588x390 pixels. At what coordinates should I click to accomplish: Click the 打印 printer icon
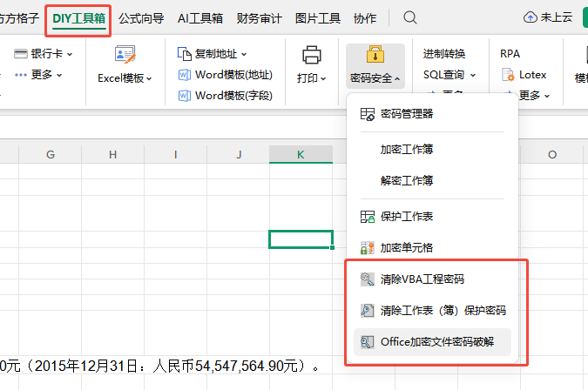click(311, 56)
